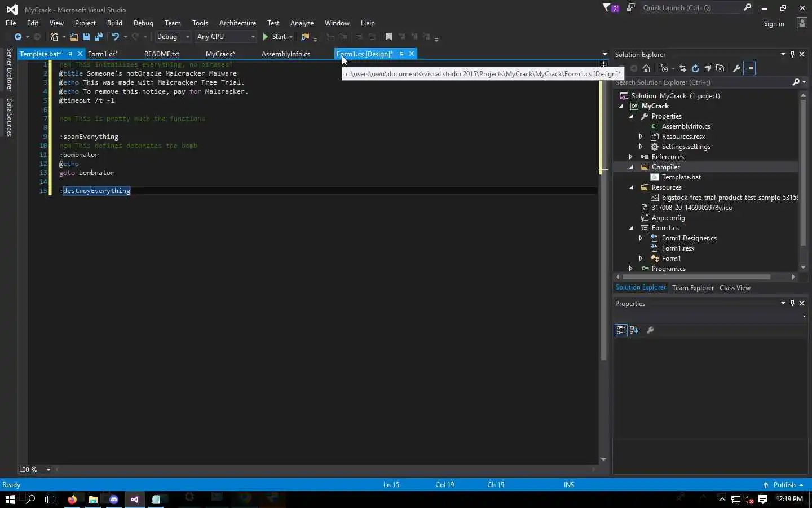Screen dimensions: 812x508
Task: Click Sync with Active Document icon
Action: click(x=683, y=68)
